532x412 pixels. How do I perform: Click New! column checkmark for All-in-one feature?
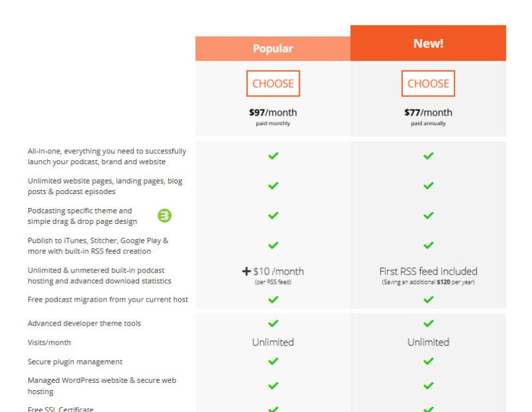click(428, 155)
